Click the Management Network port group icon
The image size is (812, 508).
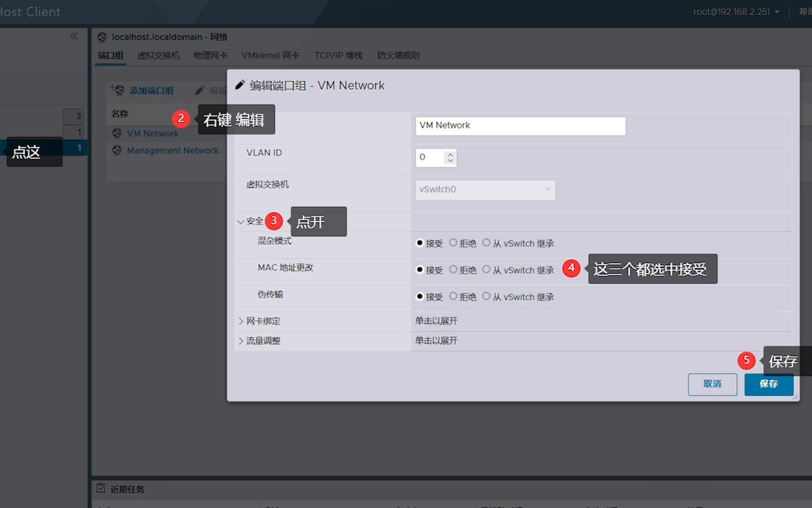(117, 150)
